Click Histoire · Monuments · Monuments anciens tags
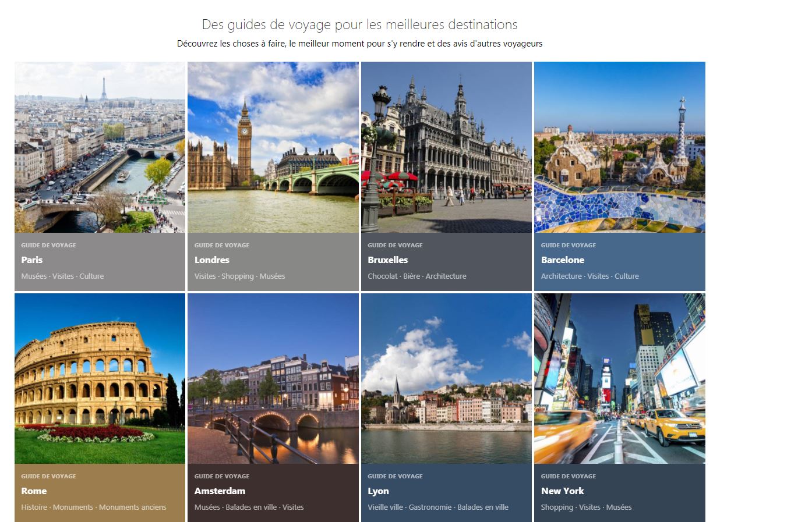Image resolution: width=812 pixels, height=522 pixels. 93,507
